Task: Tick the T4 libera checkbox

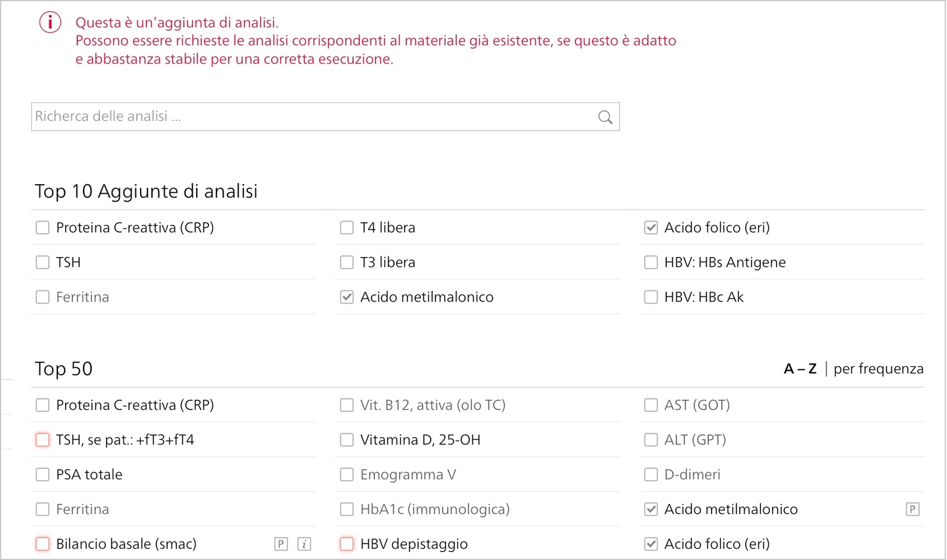Action: pos(347,227)
